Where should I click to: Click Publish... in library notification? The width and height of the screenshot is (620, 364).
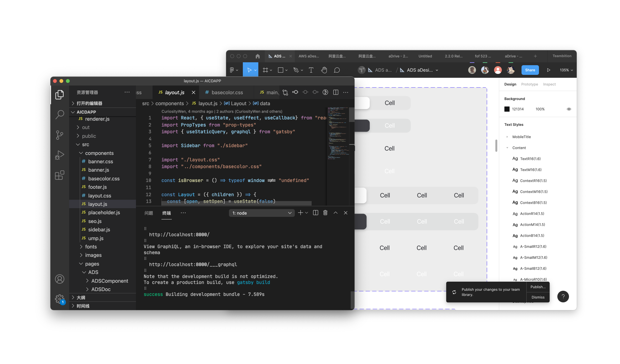tap(538, 287)
